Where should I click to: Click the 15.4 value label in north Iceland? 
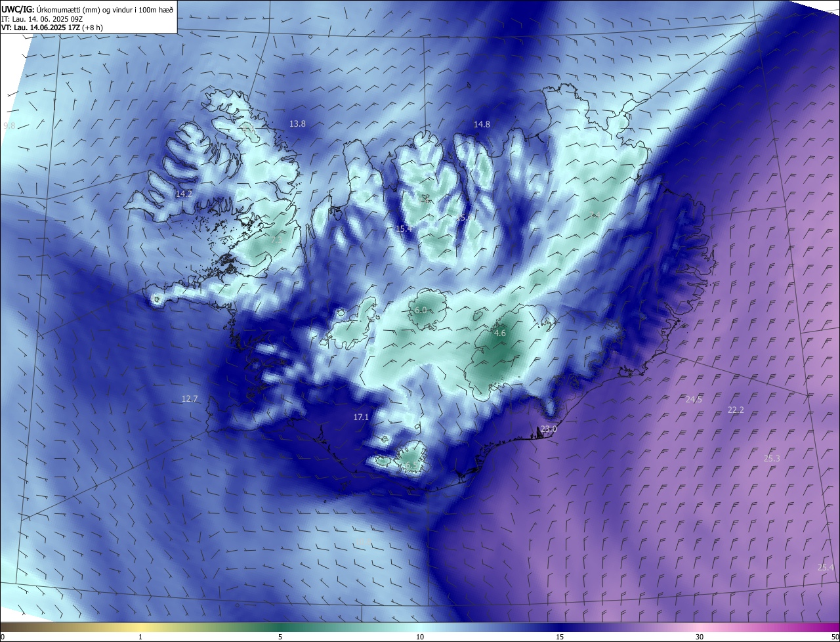tap(404, 228)
